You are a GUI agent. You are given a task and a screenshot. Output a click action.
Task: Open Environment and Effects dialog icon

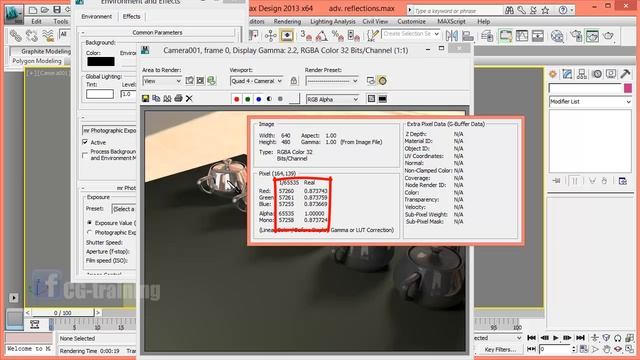click(382, 81)
